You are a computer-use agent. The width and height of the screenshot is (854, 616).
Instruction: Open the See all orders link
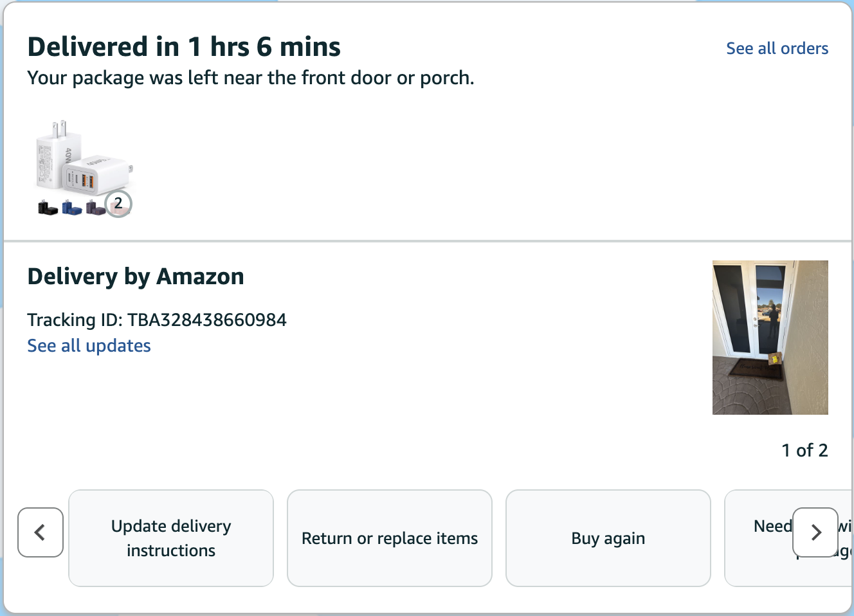click(777, 48)
